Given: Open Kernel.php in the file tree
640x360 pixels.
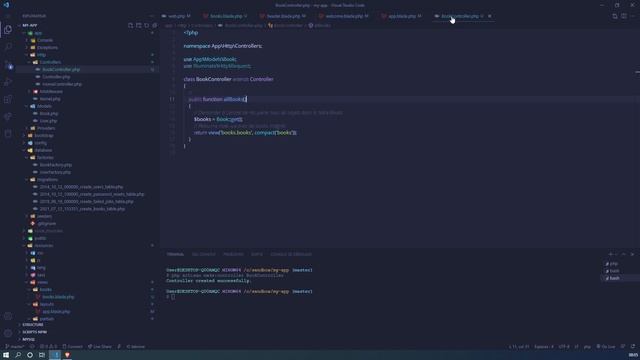Looking at the screenshot, I should coord(50,99).
